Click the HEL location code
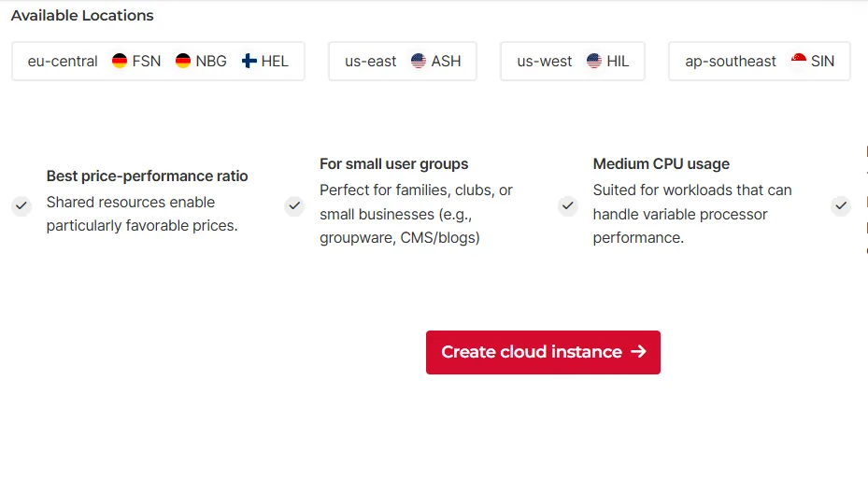The width and height of the screenshot is (868, 479). 275,62
